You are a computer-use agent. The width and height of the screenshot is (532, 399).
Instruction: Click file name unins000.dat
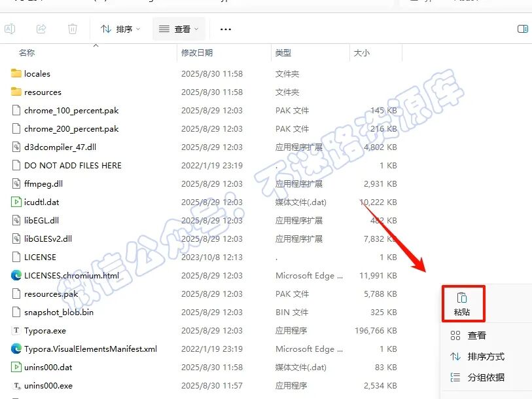click(x=48, y=367)
